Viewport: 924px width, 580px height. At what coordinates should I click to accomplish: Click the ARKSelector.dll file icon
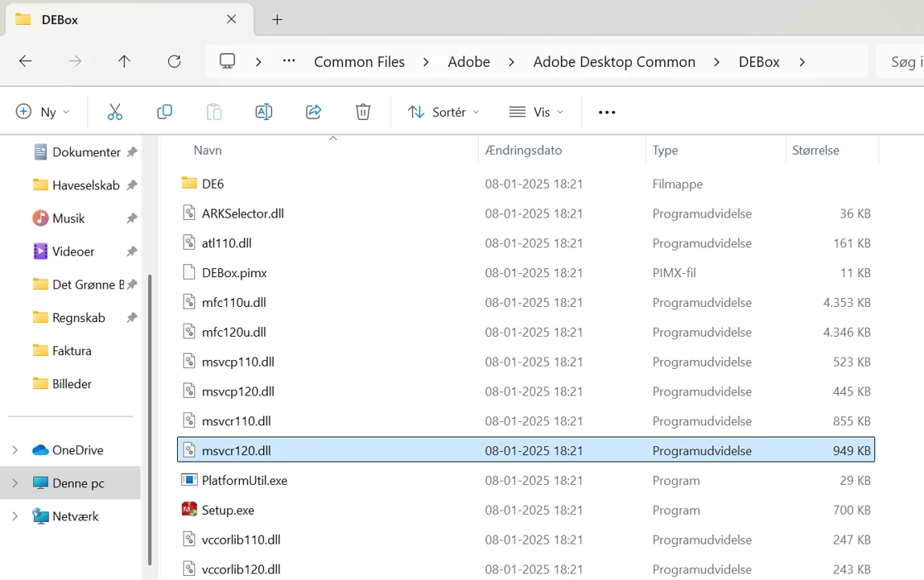tap(189, 213)
